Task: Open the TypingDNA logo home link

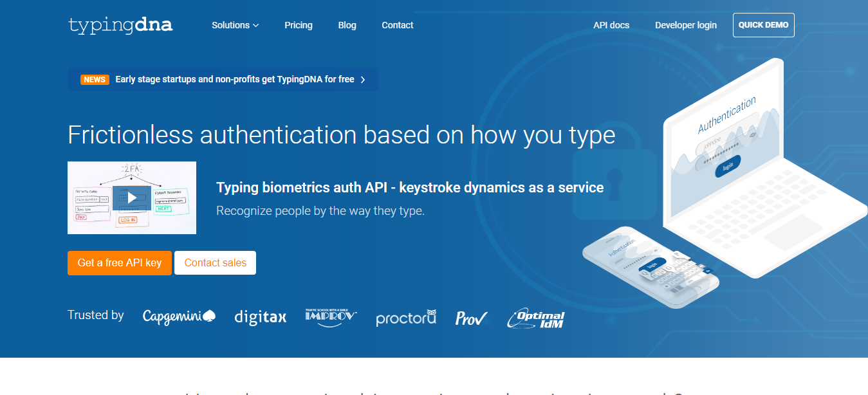Action: click(120, 25)
